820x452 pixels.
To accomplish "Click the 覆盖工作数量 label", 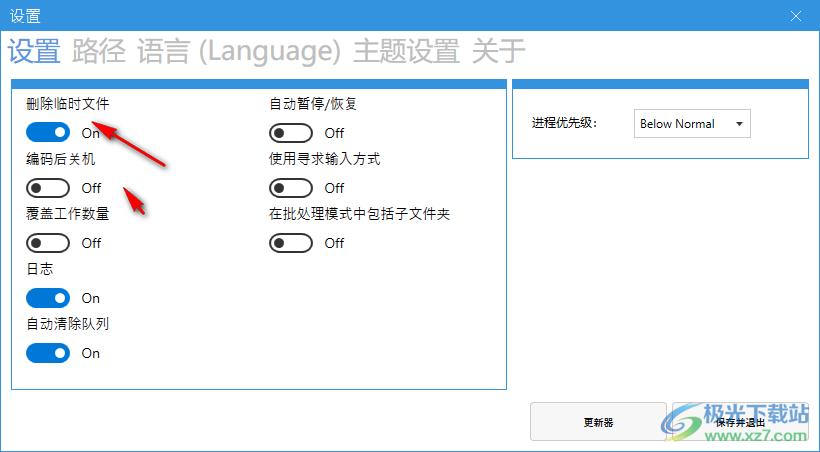I will pyautogui.click(x=67, y=214).
